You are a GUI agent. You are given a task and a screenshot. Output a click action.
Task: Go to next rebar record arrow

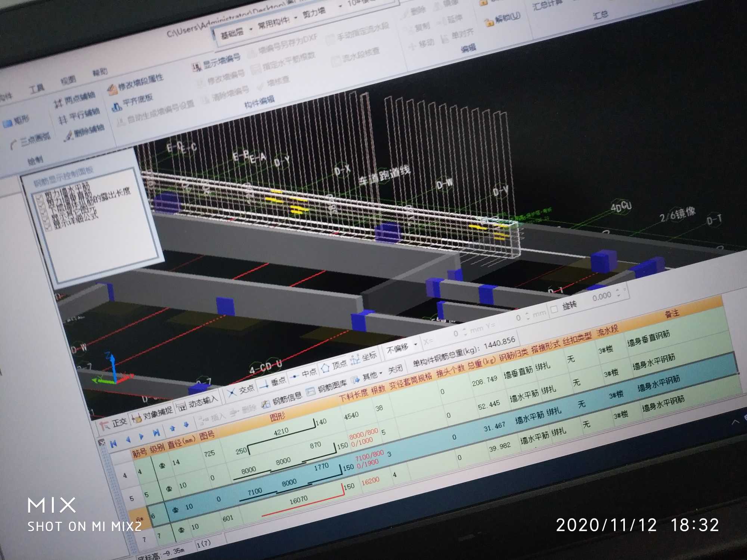(x=141, y=436)
